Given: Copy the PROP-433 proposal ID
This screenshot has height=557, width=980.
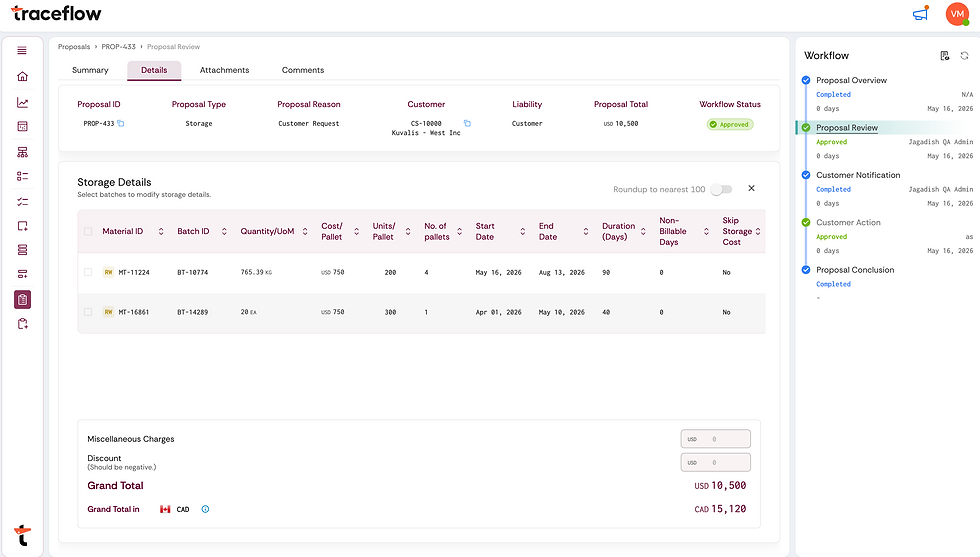Looking at the screenshot, I should tap(121, 123).
